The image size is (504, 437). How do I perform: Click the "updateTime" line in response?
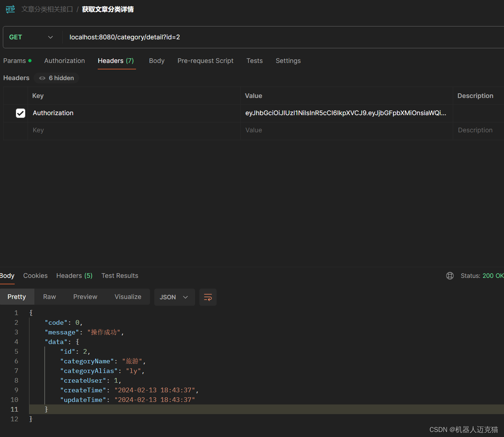pyautogui.click(x=128, y=400)
